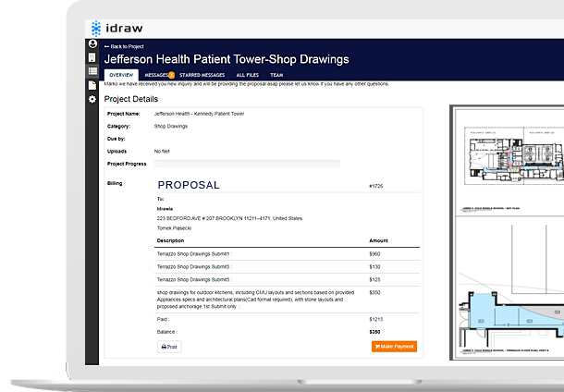The image size is (564, 392).
Task: Click the '$130' amount
Action: [x=374, y=267]
